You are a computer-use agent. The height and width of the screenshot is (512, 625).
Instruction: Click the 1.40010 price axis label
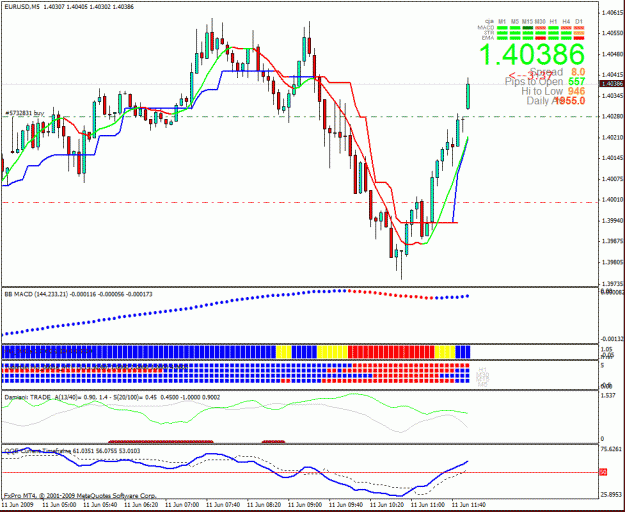[613, 200]
